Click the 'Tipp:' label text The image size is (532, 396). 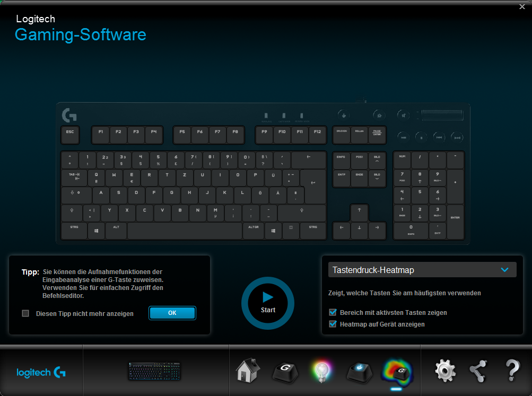(31, 272)
